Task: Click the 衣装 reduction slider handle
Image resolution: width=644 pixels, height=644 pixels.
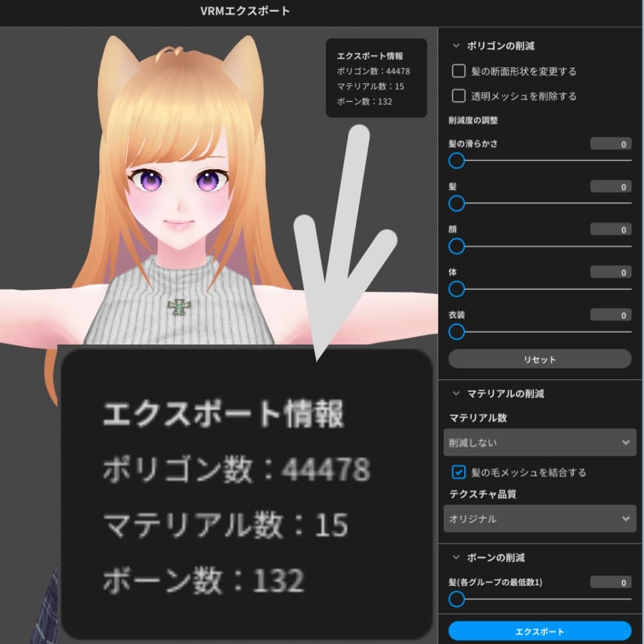Action: click(x=457, y=332)
